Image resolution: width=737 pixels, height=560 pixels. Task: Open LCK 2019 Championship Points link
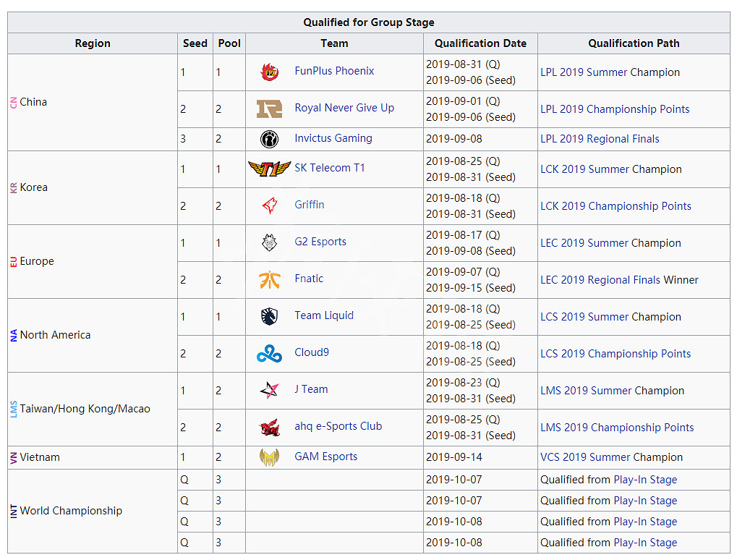(615, 206)
